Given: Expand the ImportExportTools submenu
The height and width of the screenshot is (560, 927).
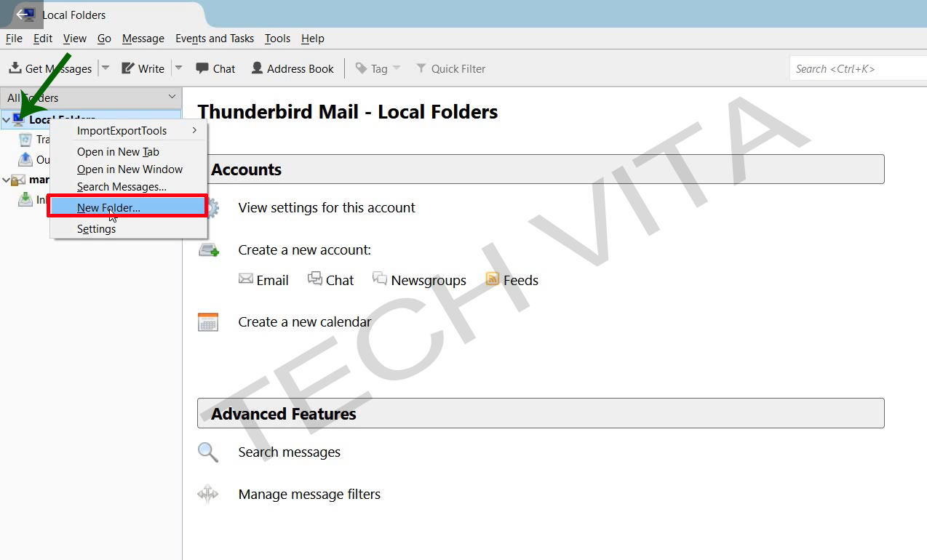Looking at the screenshot, I should (x=129, y=131).
